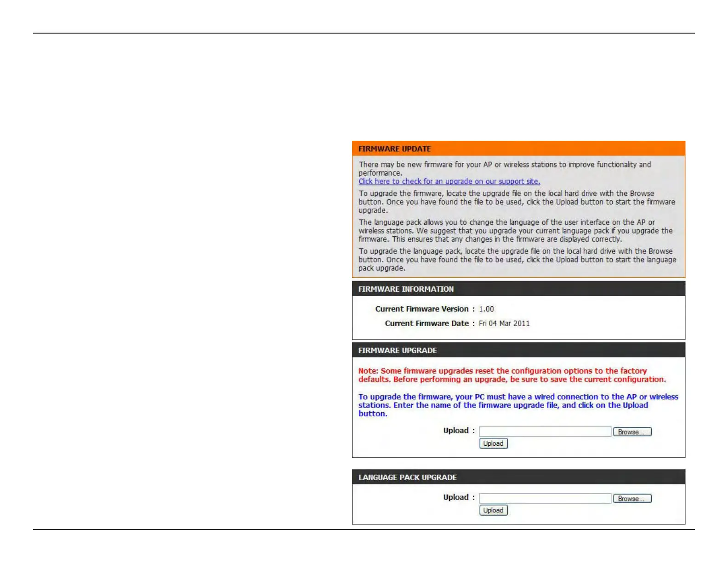Focus the language pack upload file field
Image resolution: width=728 pixels, height=563 pixels.
pyautogui.click(x=545, y=499)
